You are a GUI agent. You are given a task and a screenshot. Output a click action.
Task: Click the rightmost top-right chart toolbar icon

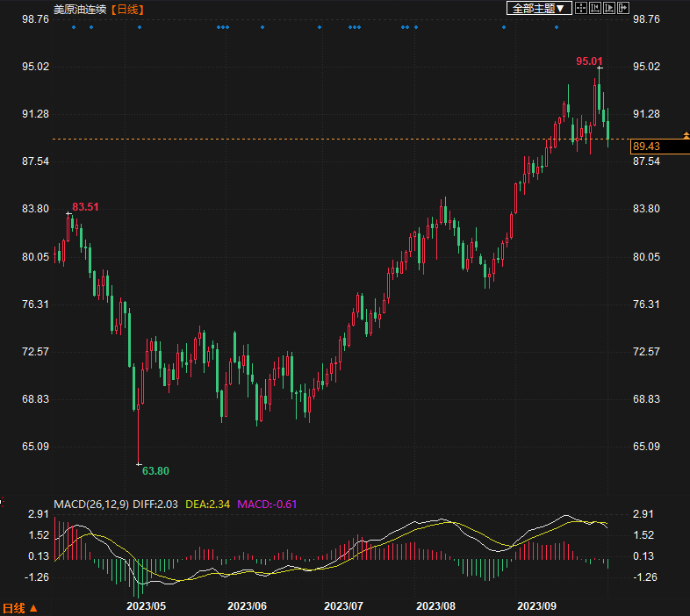click(x=622, y=8)
